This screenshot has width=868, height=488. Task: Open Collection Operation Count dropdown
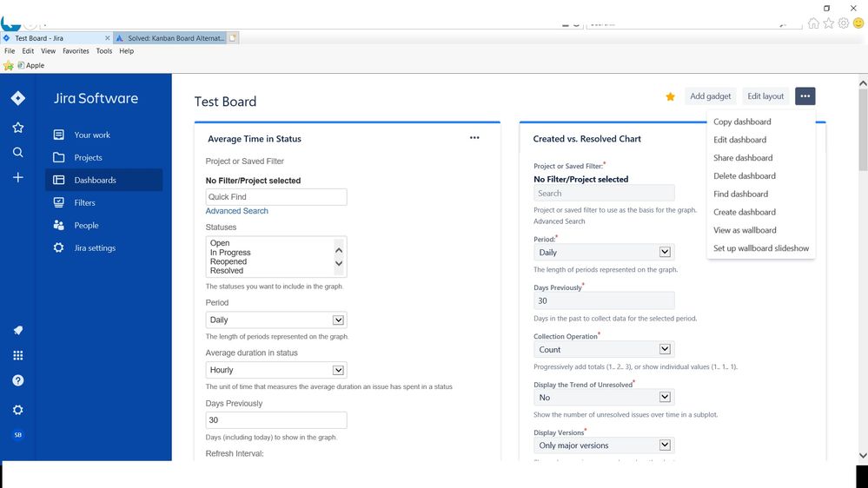click(x=604, y=350)
